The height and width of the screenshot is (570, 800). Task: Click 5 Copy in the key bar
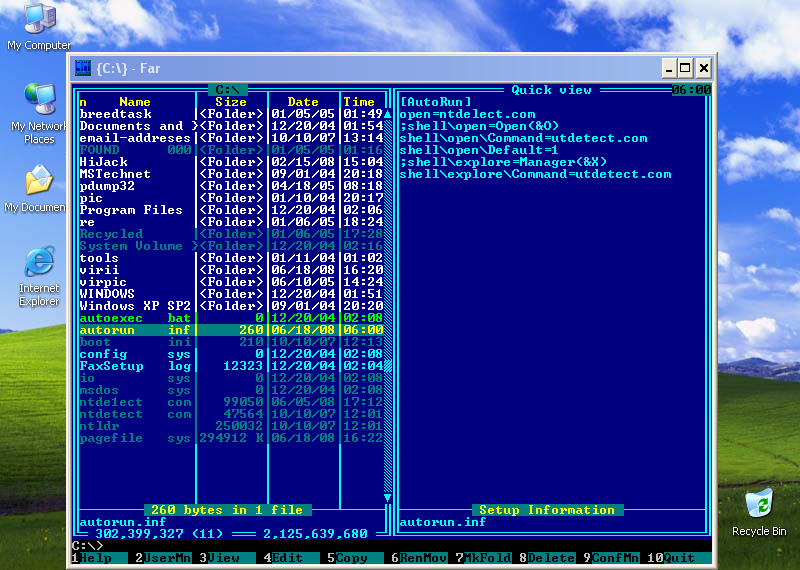coord(355,558)
